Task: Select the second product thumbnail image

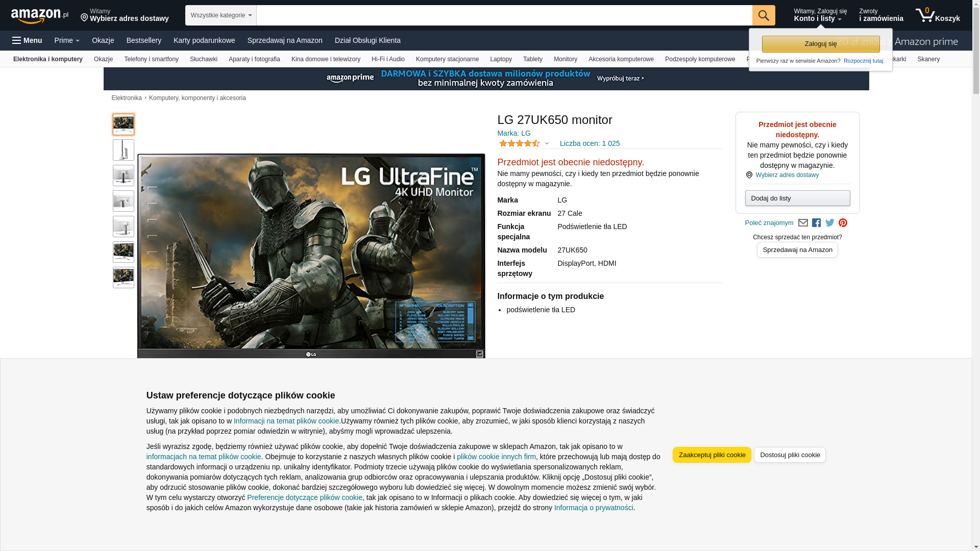Action: (124, 150)
